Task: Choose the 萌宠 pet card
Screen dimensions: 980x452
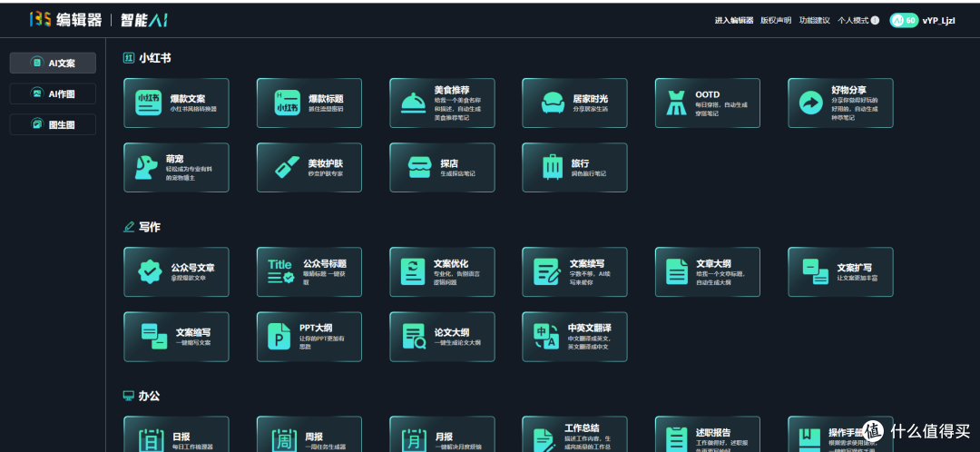Action: [x=176, y=168]
